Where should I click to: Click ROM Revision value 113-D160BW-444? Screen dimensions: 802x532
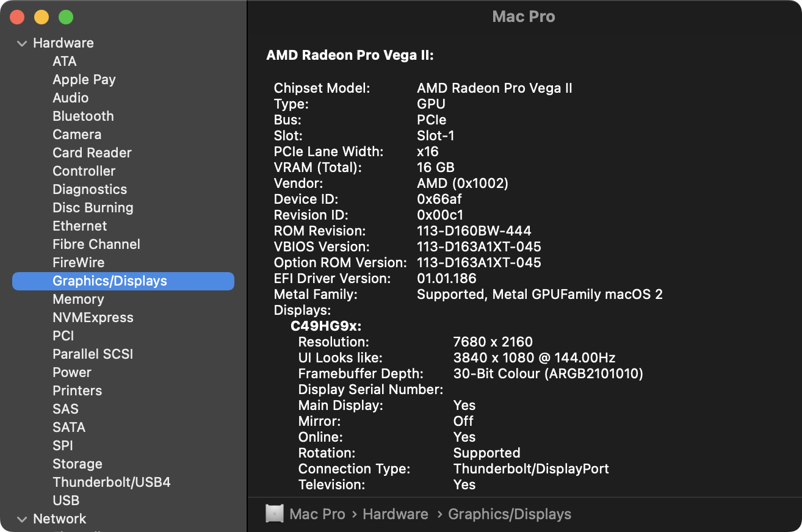[x=474, y=231]
